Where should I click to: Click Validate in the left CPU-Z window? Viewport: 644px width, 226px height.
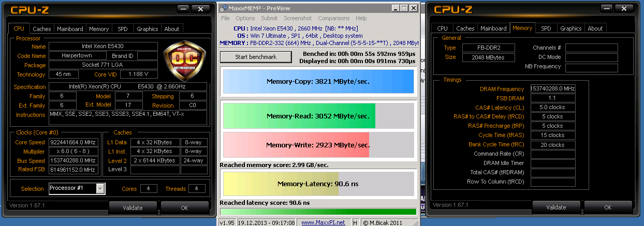133,208
